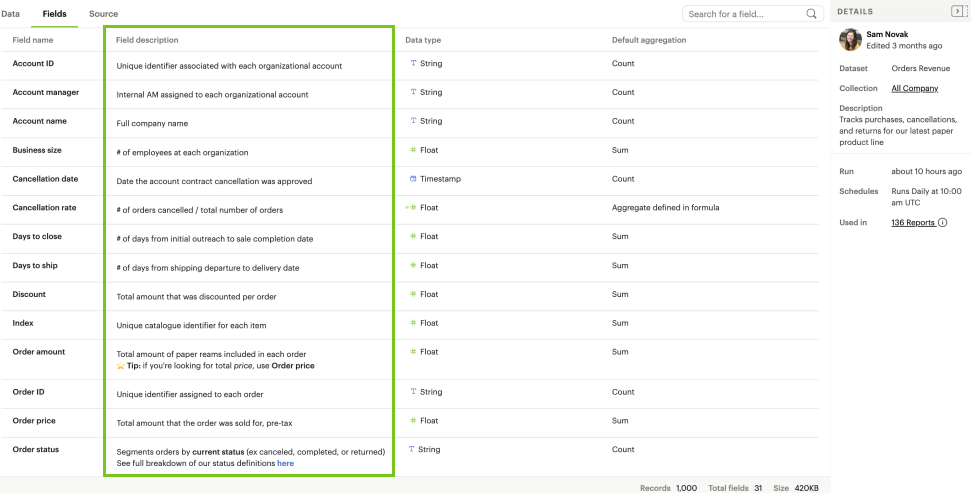Select the Account ID field name
This screenshot has height=493, width=971.
point(33,63)
